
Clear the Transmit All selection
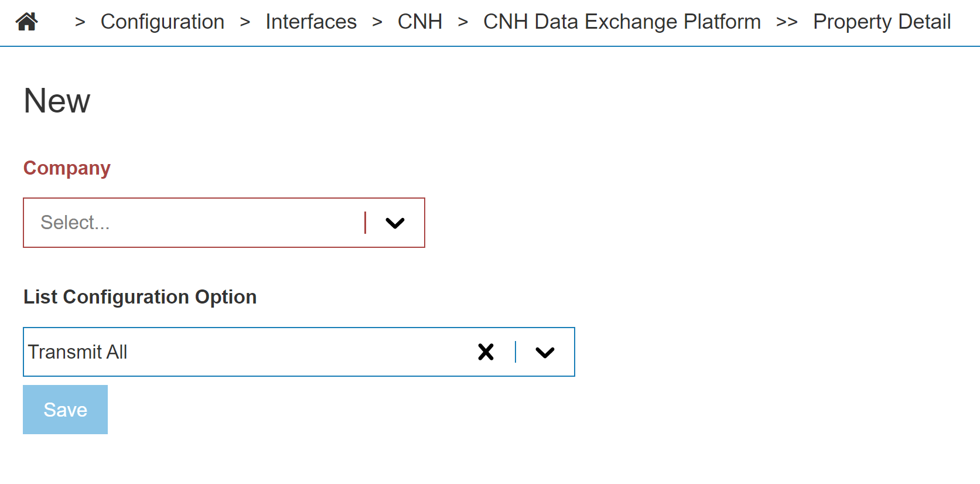point(486,352)
